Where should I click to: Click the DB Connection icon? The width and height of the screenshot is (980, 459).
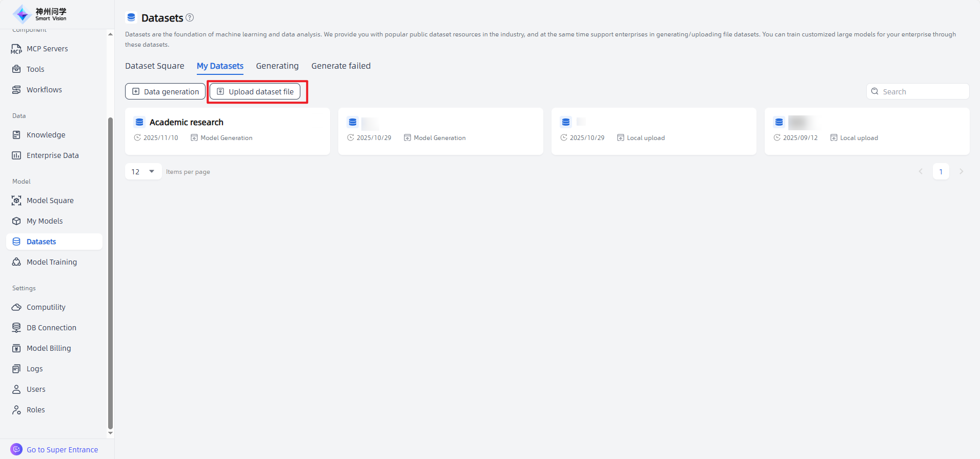[16, 328]
